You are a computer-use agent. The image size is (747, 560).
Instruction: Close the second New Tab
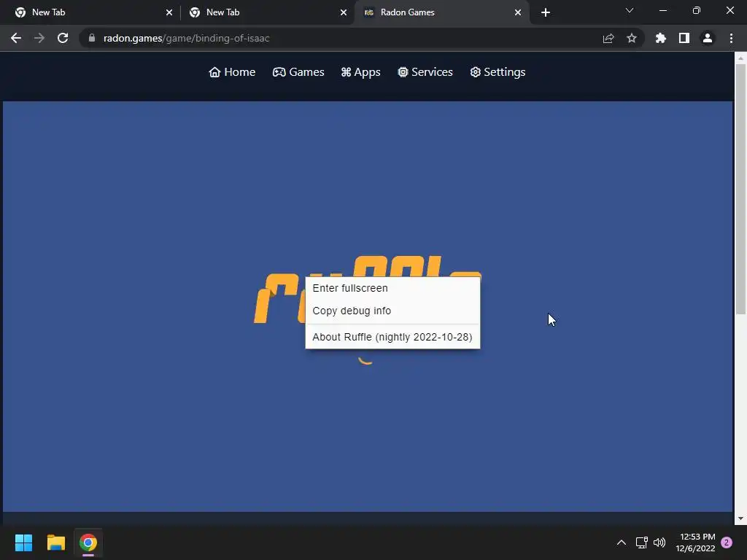point(344,12)
